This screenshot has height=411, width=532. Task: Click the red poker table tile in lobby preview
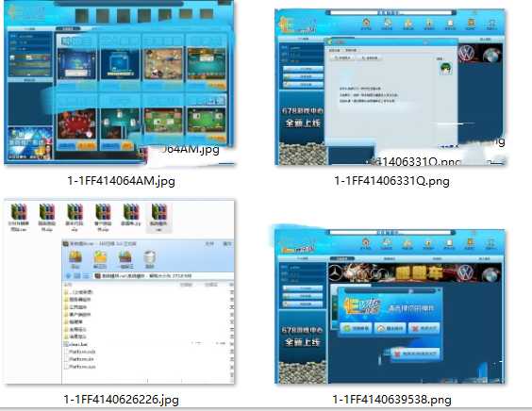(x=76, y=124)
